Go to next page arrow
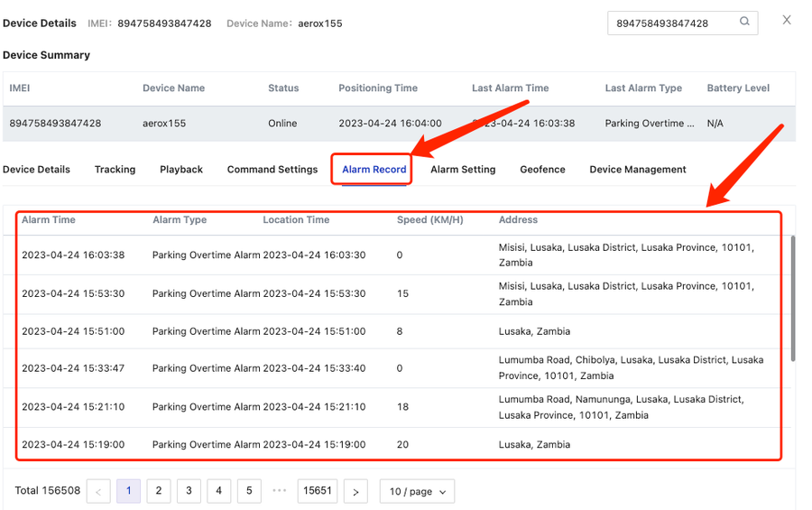Viewport: 812px width, 510px height. [355, 491]
